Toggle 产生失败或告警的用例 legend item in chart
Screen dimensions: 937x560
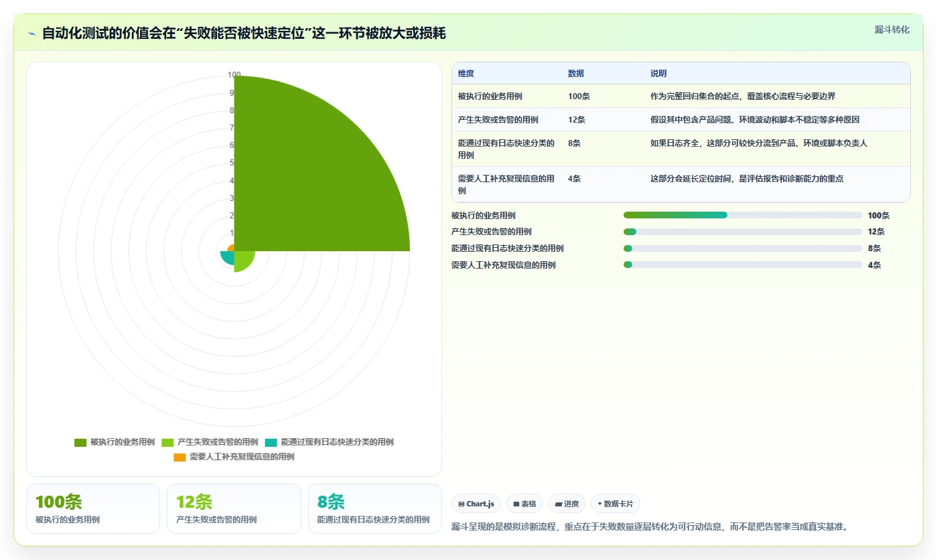pyautogui.click(x=210, y=442)
